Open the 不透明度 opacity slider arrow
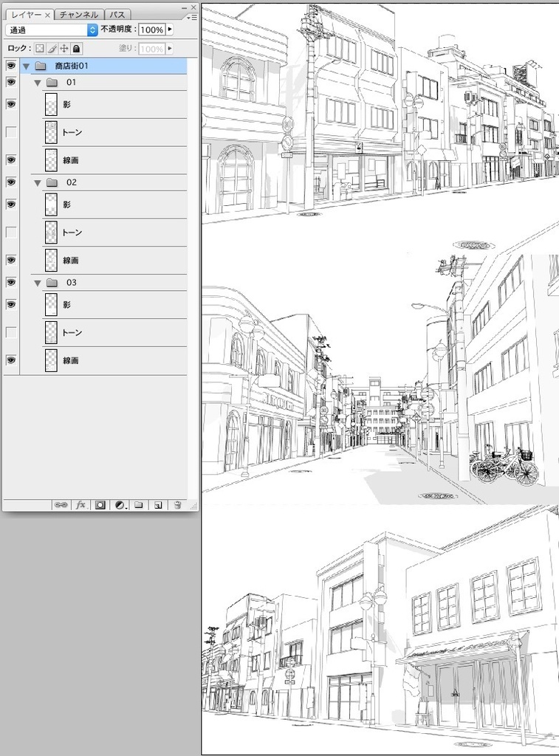 tap(170, 30)
